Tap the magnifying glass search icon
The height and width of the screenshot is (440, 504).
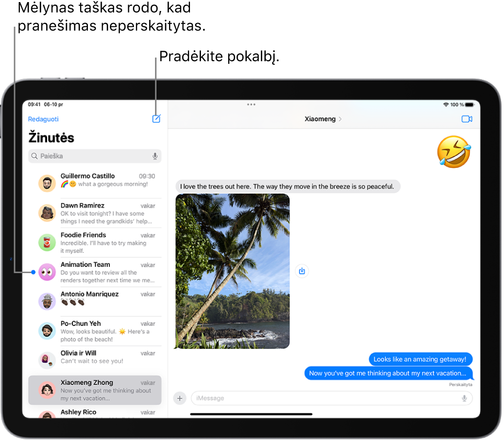[35, 156]
